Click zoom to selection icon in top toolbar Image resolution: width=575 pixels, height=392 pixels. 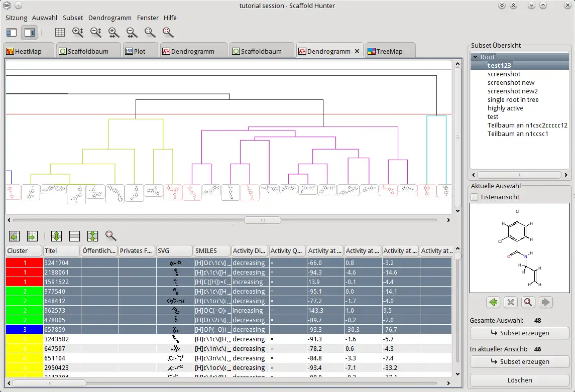168,33
